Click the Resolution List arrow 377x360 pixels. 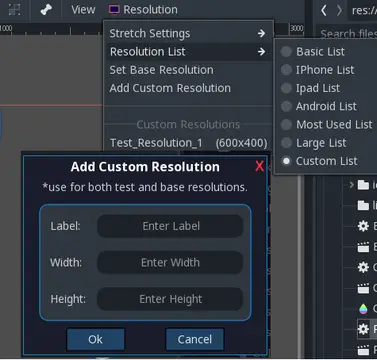pyautogui.click(x=261, y=52)
